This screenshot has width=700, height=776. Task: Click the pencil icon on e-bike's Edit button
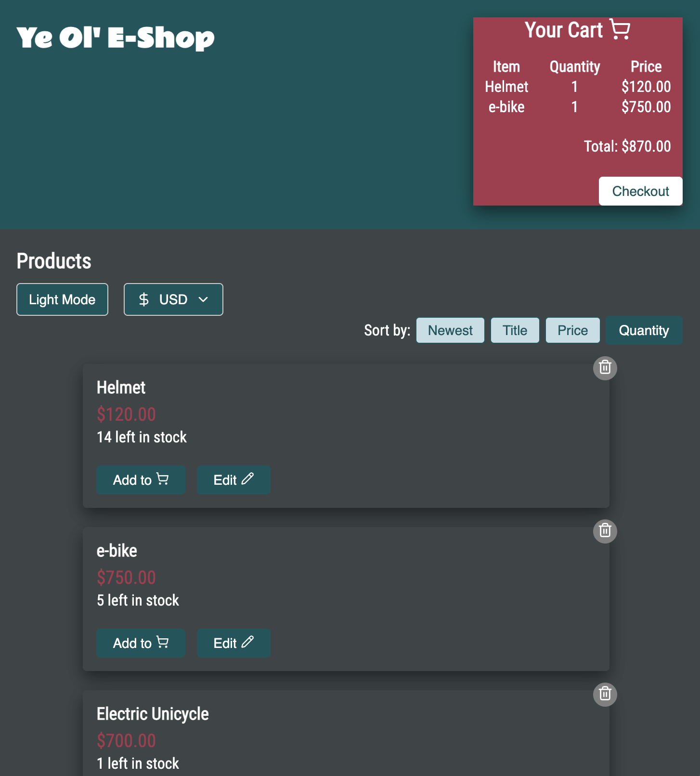(x=247, y=642)
